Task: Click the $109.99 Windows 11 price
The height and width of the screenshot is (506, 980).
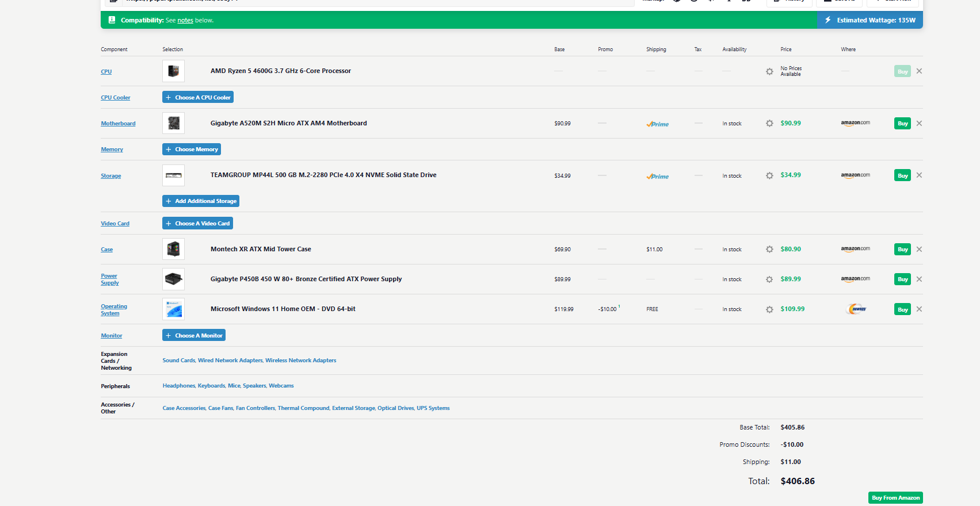Action: pos(793,309)
